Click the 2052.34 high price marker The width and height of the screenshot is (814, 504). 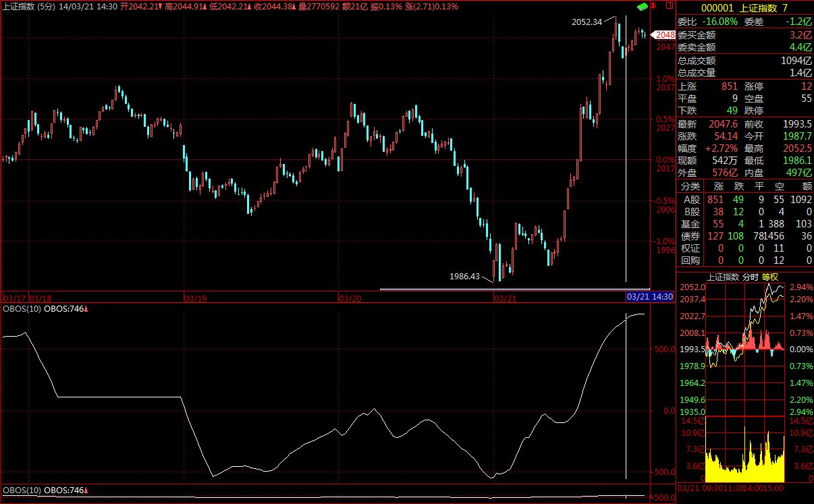pos(587,22)
